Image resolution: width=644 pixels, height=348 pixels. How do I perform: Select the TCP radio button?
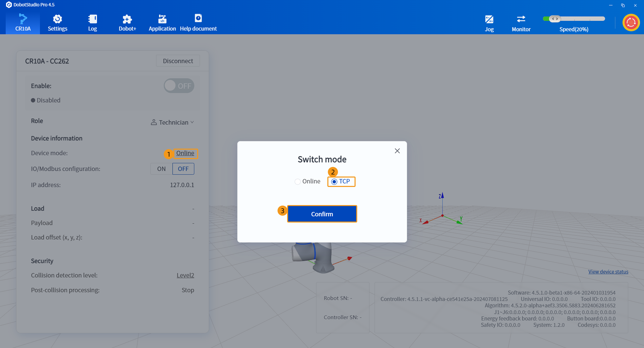pos(334,182)
